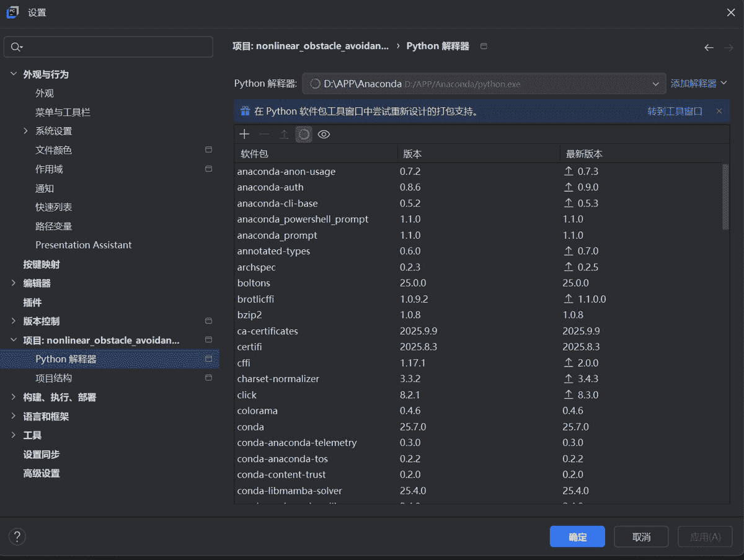744x560 pixels.
Task: Click the help question mark icon
Action: point(17,536)
